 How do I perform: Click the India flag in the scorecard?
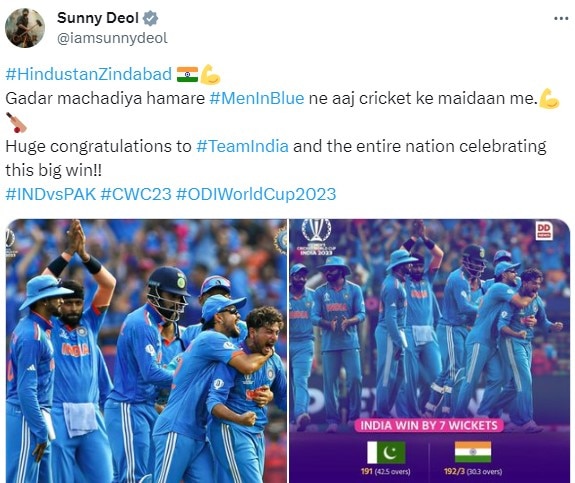473,452
